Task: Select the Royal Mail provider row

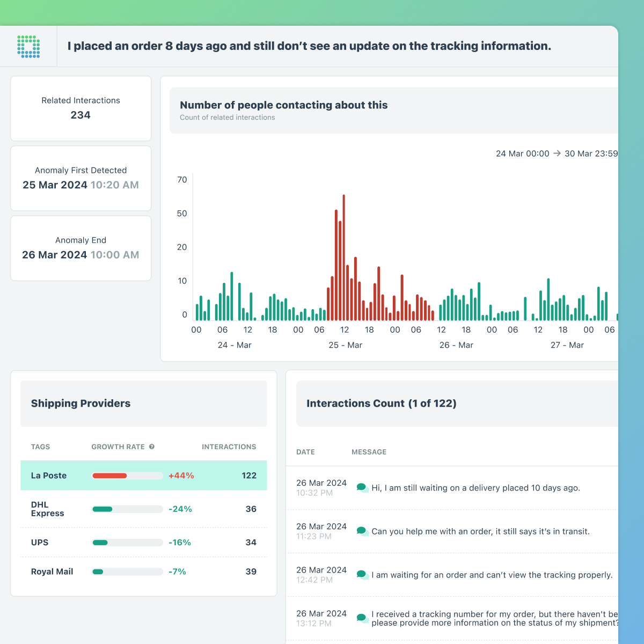Action: [143, 572]
